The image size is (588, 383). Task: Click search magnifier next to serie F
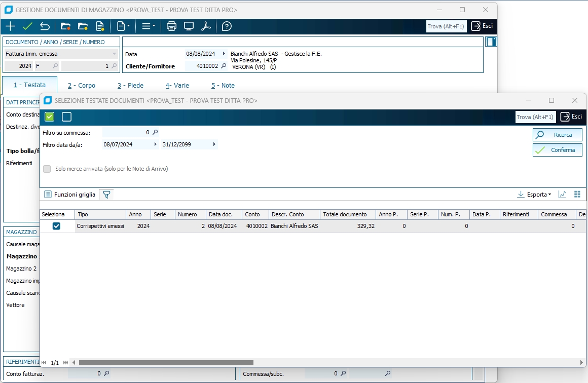[x=55, y=66]
